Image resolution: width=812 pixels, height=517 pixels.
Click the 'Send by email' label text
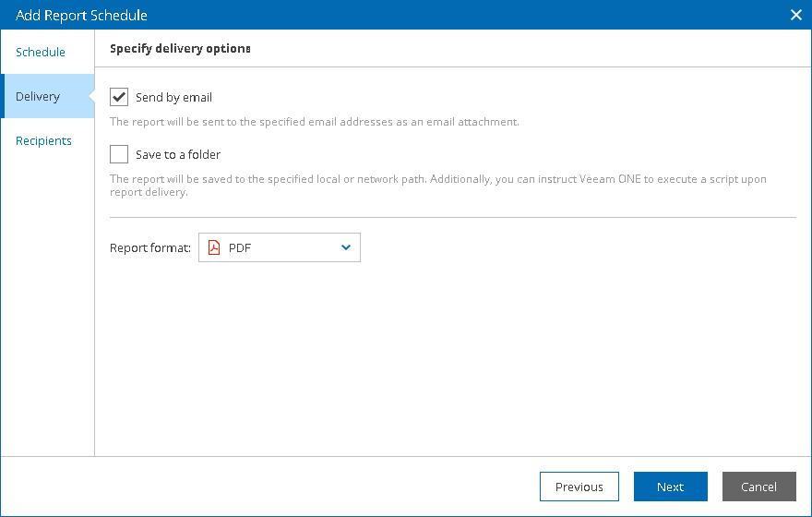coord(173,98)
